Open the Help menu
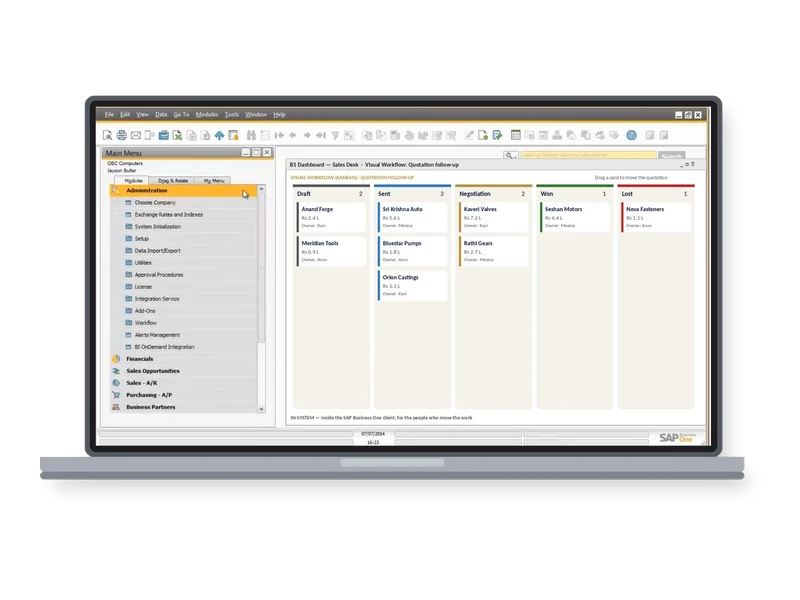 279,115
